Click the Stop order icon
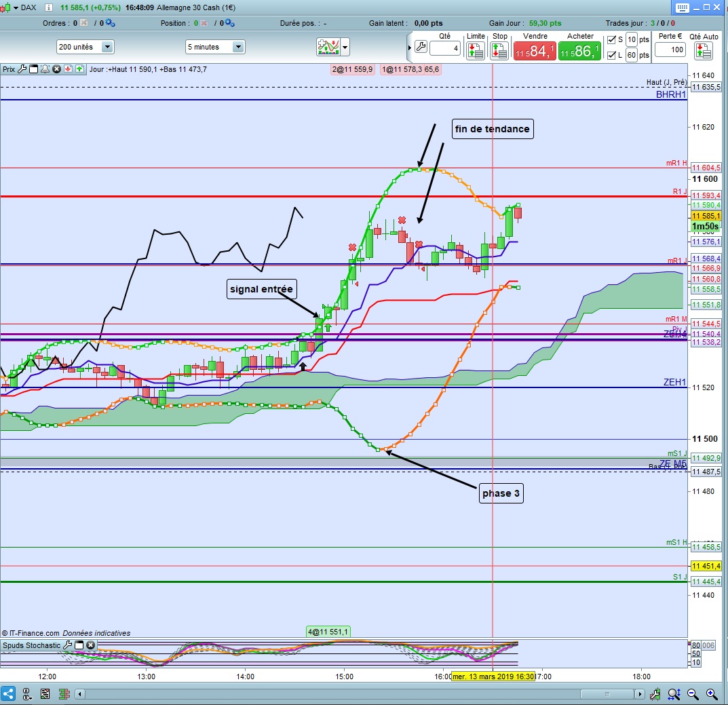The height and width of the screenshot is (705, 728). 499,51
